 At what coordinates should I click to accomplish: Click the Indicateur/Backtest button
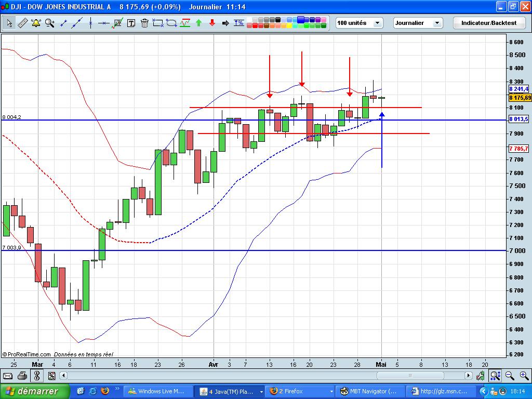tap(488, 23)
